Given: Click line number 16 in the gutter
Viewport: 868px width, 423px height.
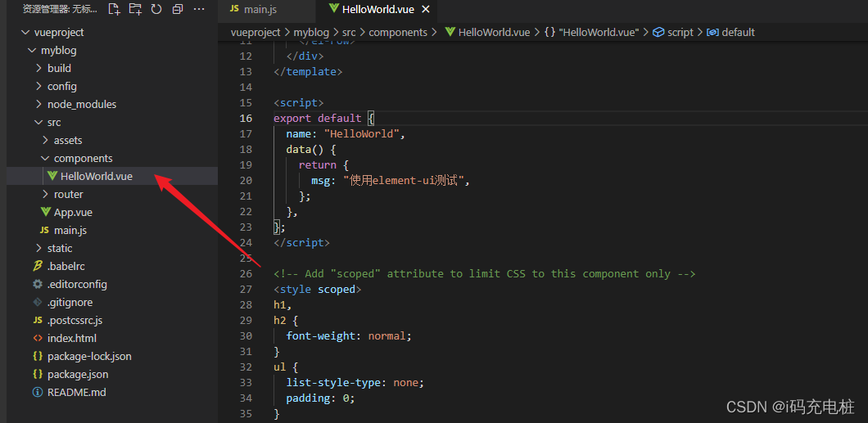Looking at the screenshot, I should pos(246,119).
